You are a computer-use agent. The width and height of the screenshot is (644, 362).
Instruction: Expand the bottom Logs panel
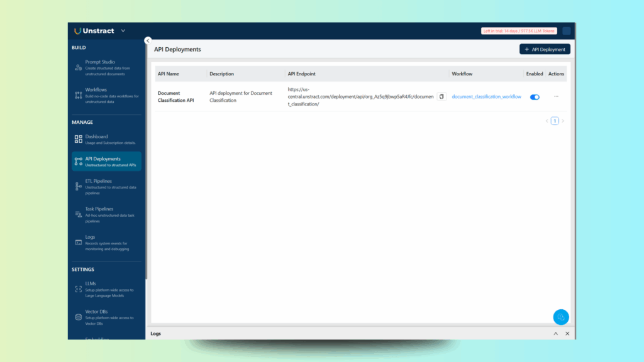(555, 334)
